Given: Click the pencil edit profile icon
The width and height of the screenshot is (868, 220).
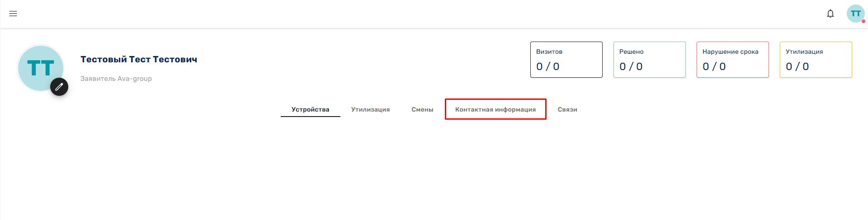Looking at the screenshot, I should 59,87.
